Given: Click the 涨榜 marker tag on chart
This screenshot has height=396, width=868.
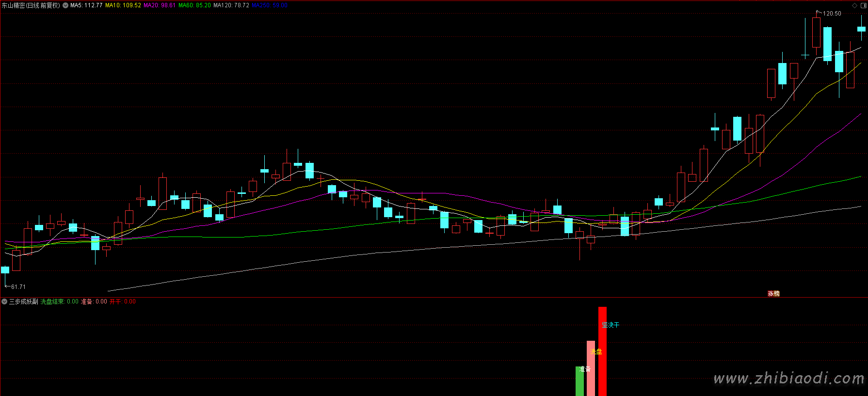Looking at the screenshot, I should (773, 293).
